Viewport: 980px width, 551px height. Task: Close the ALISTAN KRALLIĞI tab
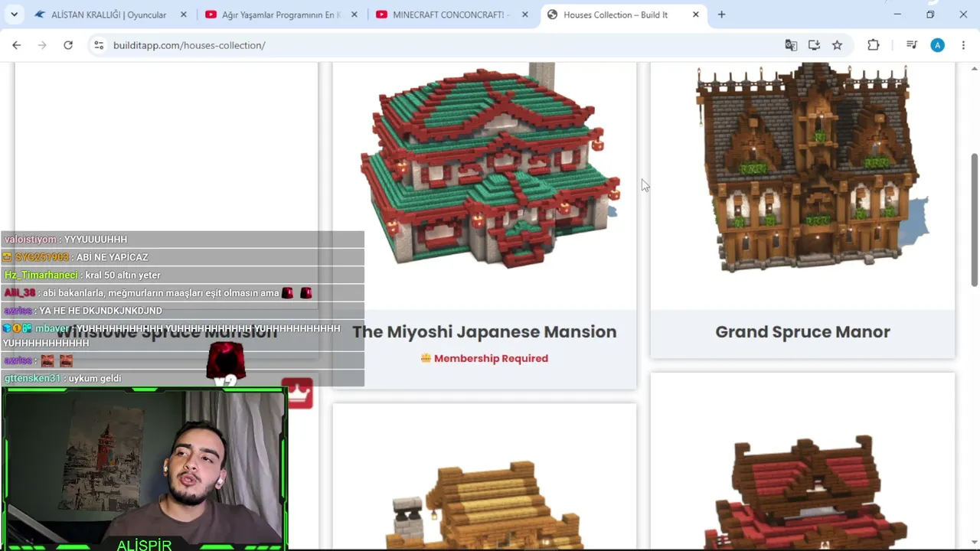tap(183, 15)
